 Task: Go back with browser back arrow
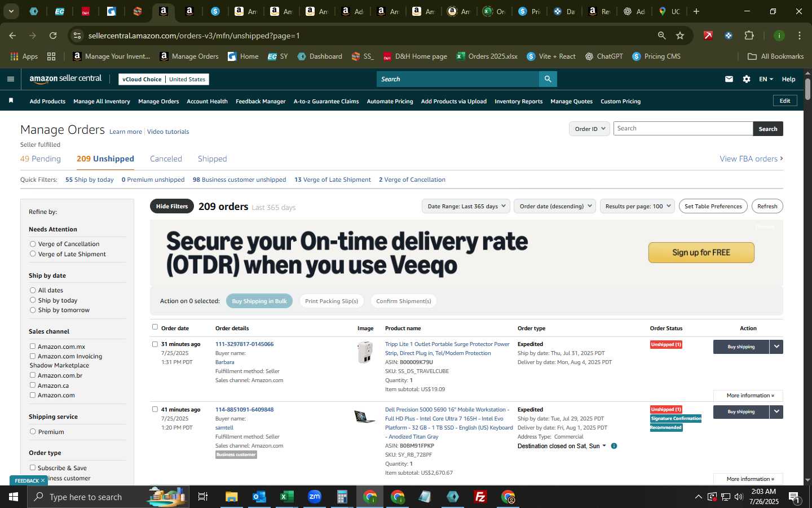(12, 36)
